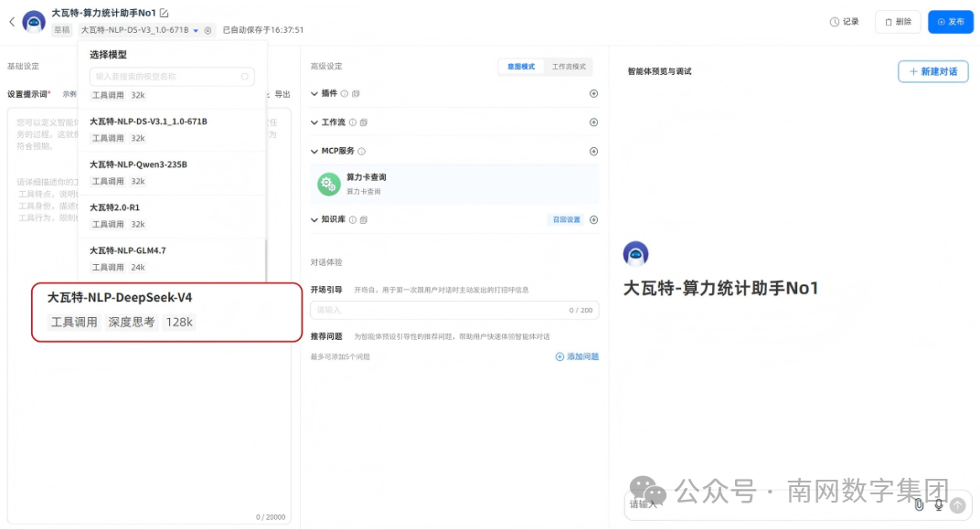This screenshot has height=530, width=980.
Task: Collapse the 插件 section chevron
Action: pos(314,94)
